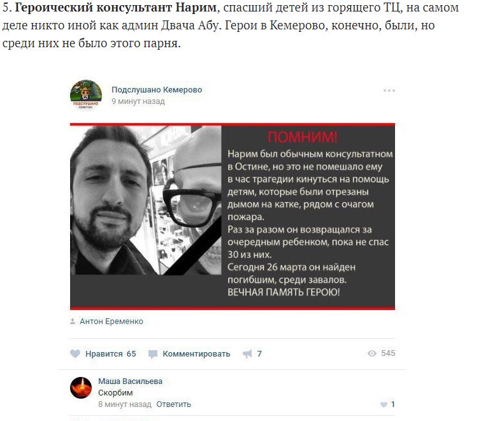Click the '9 минут назад' post timestamp
Image resolution: width=504 pixels, height=421 pixels.
pos(138,101)
